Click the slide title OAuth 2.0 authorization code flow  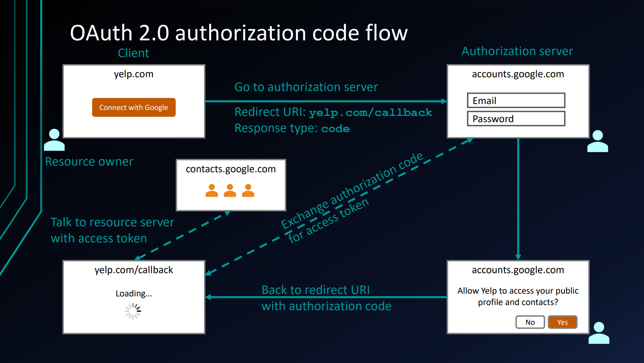click(239, 33)
